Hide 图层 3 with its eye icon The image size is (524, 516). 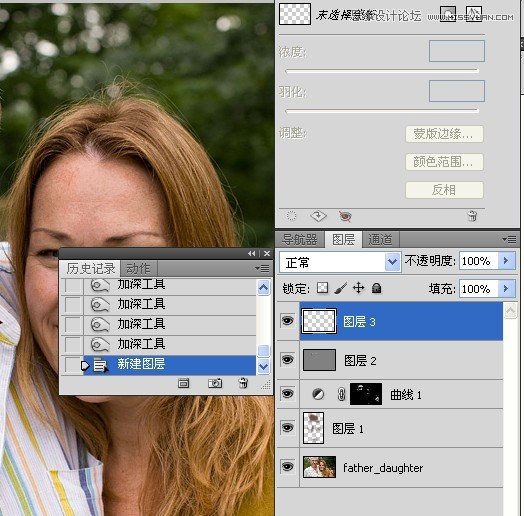coord(287,321)
